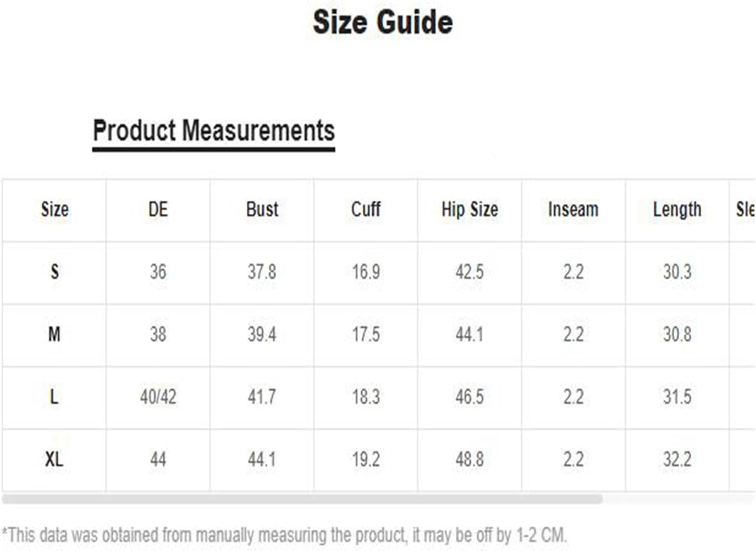Select the Inseam column header
The height and width of the screenshot is (551, 756).
pos(573,210)
